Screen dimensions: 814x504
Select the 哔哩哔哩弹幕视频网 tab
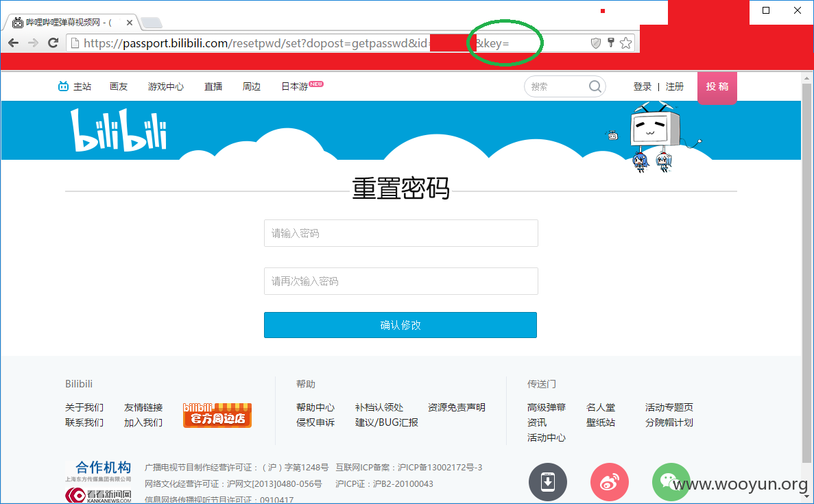(71, 23)
